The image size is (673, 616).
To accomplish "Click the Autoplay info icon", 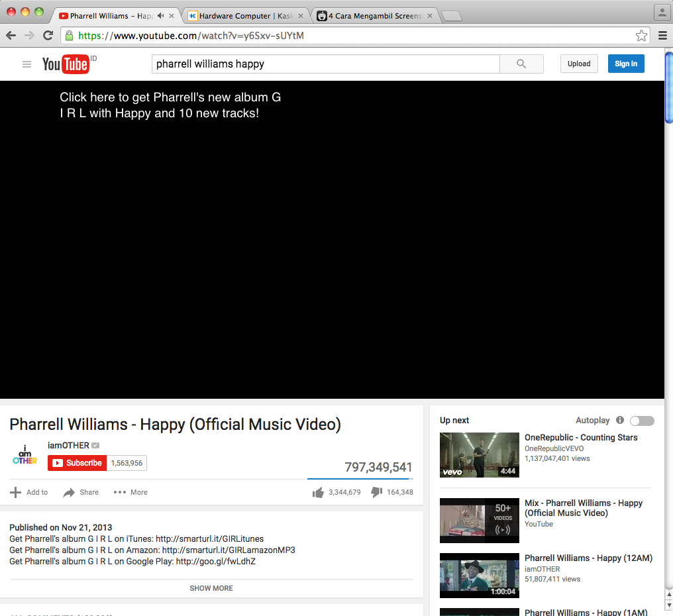I will pyautogui.click(x=620, y=420).
